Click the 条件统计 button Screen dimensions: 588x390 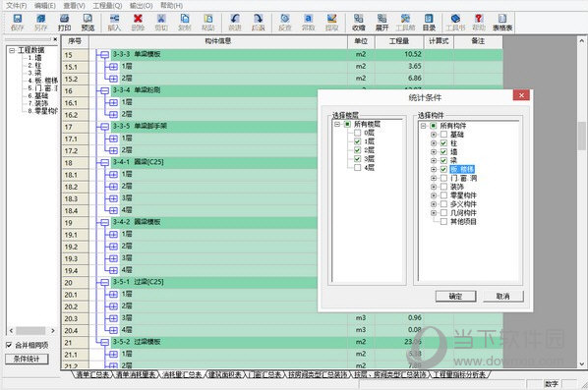(27, 359)
